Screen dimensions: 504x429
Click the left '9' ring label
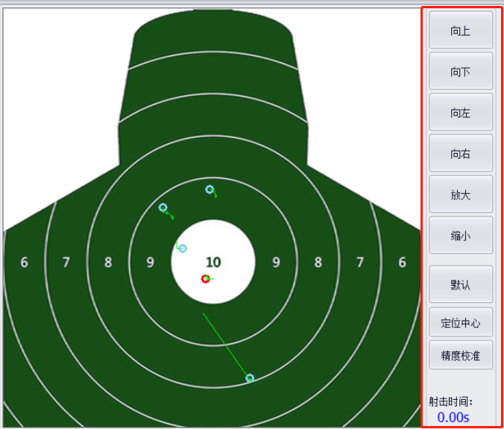point(150,263)
